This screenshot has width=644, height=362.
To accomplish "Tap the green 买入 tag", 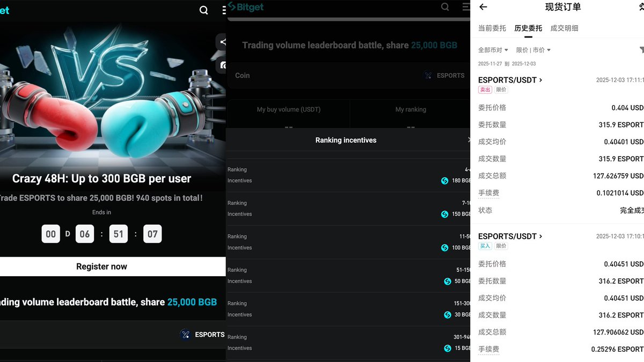I will [485, 246].
